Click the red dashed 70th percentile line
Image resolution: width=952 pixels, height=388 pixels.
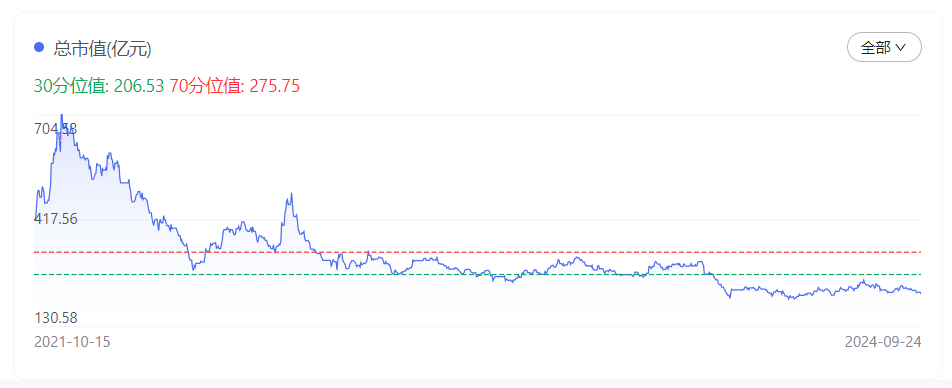(477, 251)
